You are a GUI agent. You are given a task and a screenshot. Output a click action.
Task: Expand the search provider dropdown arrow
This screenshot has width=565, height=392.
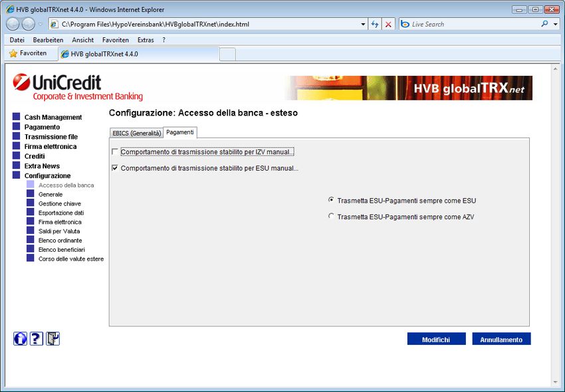(556, 24)
